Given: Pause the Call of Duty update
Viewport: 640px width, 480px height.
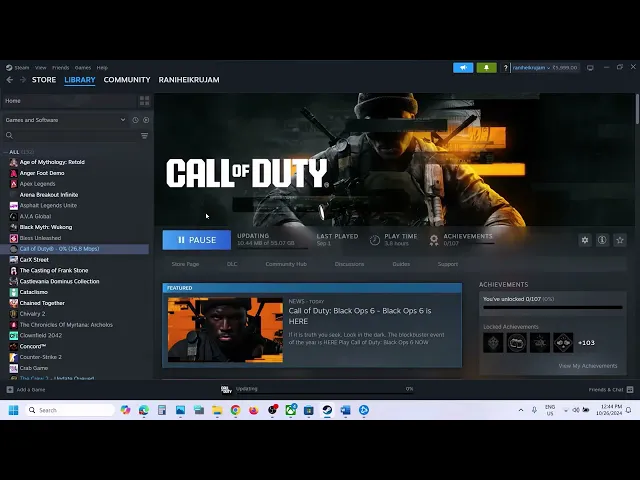Looking at the screenshot, I should (197, 240).
